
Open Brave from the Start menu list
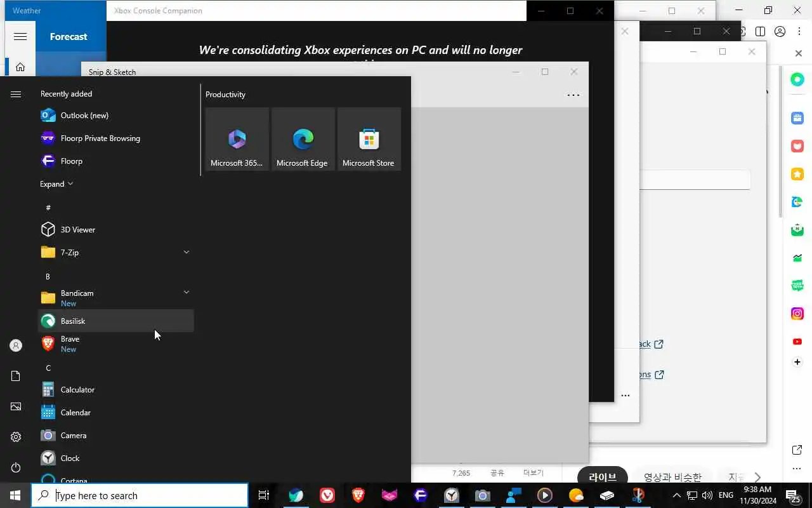(x=116, y=344)
